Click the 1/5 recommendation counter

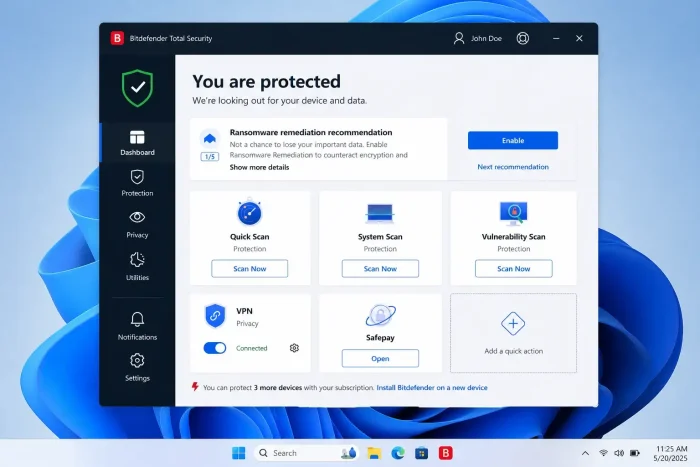coord(209,157)
